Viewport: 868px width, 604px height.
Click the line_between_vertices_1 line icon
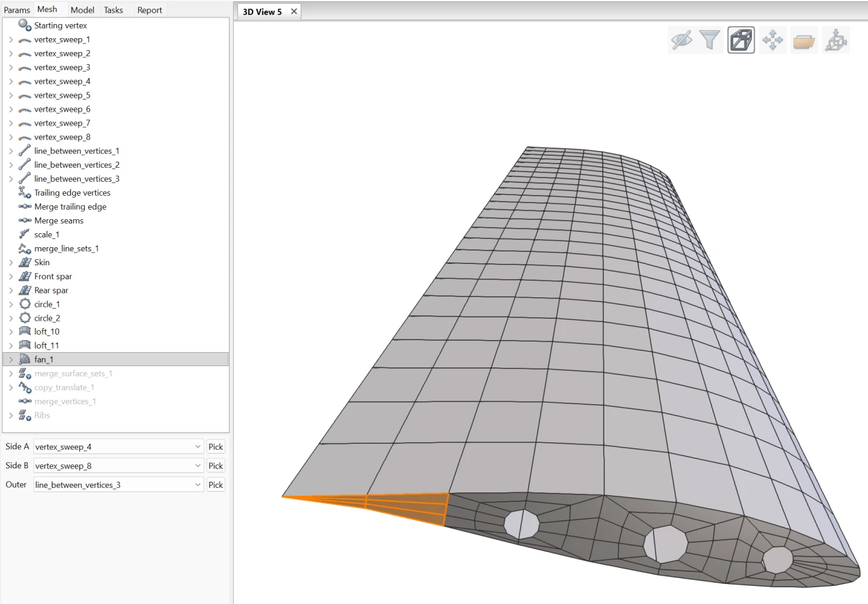click(x=25, y=151)
